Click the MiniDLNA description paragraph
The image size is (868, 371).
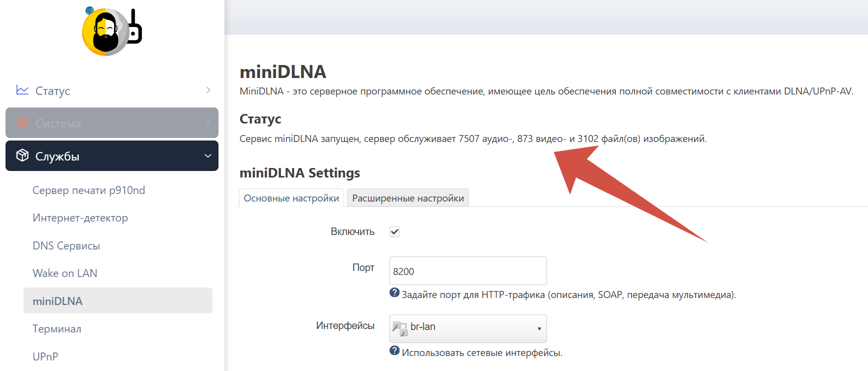click(546, 91)
